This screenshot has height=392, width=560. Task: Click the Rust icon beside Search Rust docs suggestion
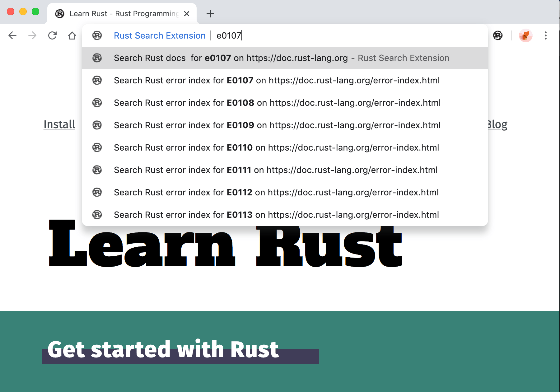[x=97, y=58]
